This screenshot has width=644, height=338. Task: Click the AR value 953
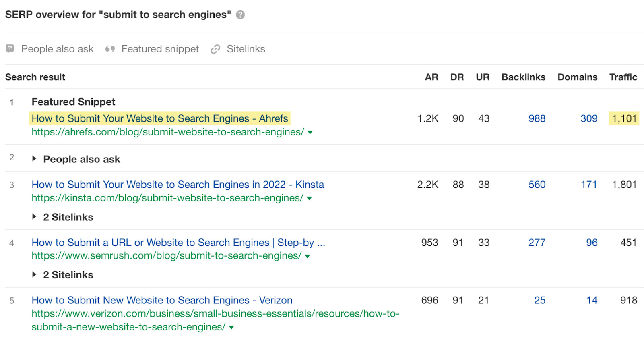(x=430, y=243)
